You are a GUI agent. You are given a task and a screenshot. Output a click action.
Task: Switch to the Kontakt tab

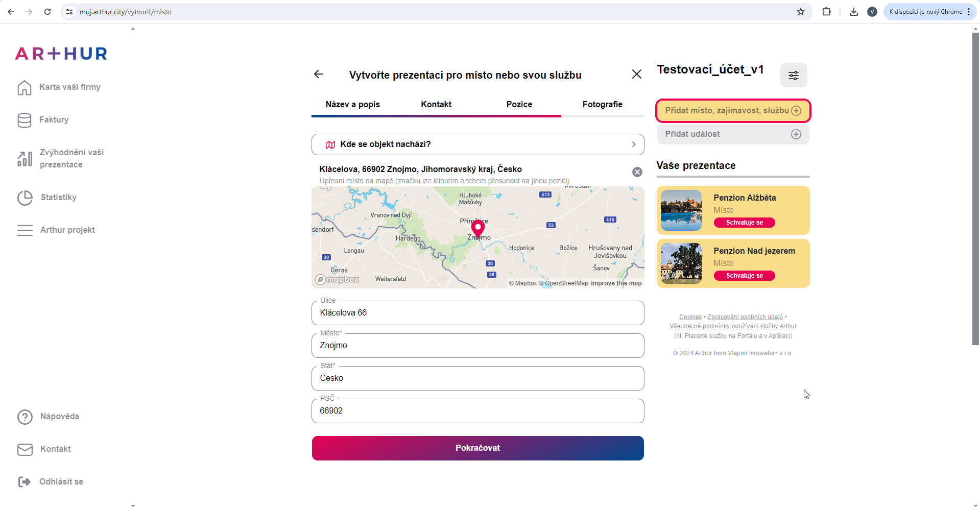(x=436, y=105)
